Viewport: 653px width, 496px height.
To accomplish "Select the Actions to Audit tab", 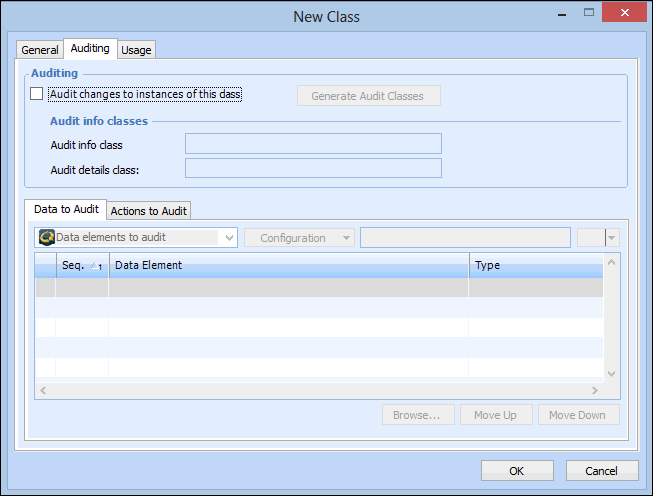I will 149,211.
